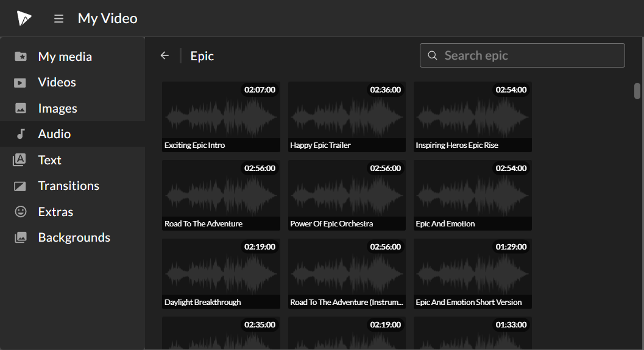
Task: Click the My Video project title
Action: (x=108, y=18)
